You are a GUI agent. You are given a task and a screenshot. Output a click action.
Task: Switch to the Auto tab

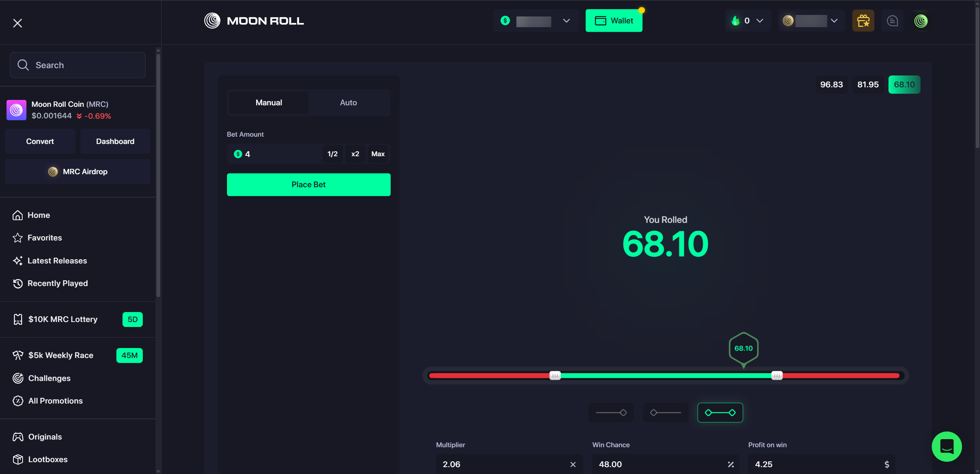tap(348, 103)
